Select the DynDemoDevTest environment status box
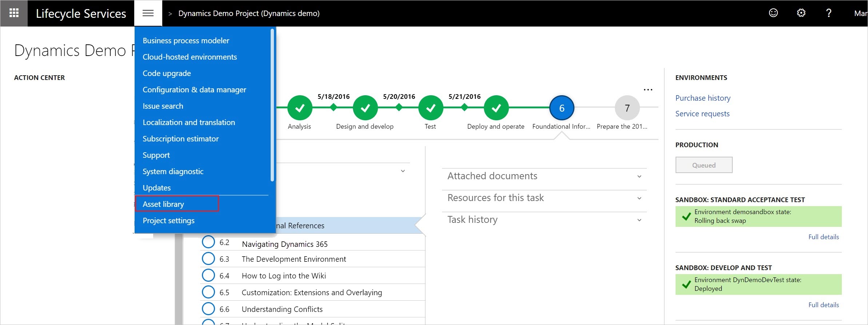This screenshot has width=868, height=325. tap(758, 284)
